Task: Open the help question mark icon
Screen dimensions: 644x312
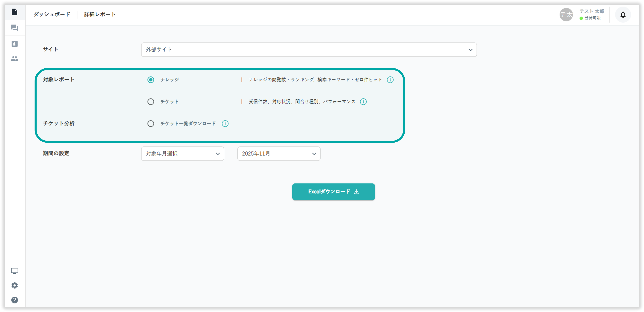Action: 15,300
